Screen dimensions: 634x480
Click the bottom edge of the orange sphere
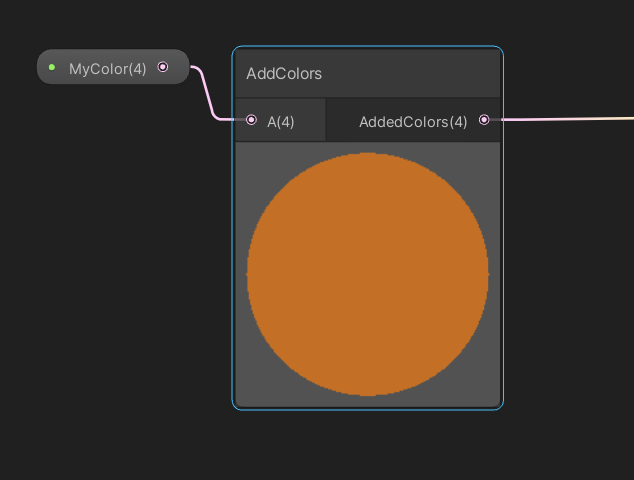coord(368,394)
